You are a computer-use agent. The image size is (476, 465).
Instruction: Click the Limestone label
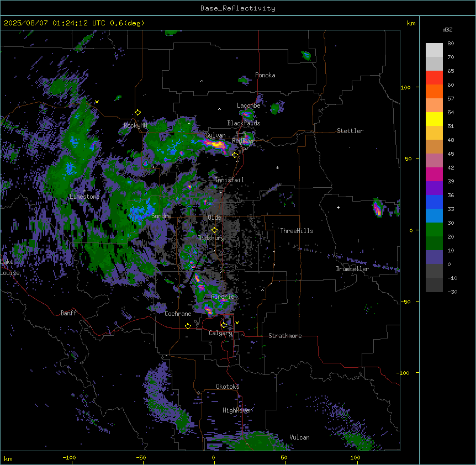click(84, 197)
